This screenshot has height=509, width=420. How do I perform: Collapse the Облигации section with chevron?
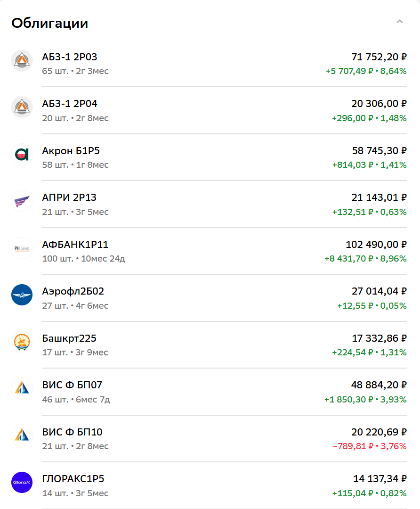[400, 22]
